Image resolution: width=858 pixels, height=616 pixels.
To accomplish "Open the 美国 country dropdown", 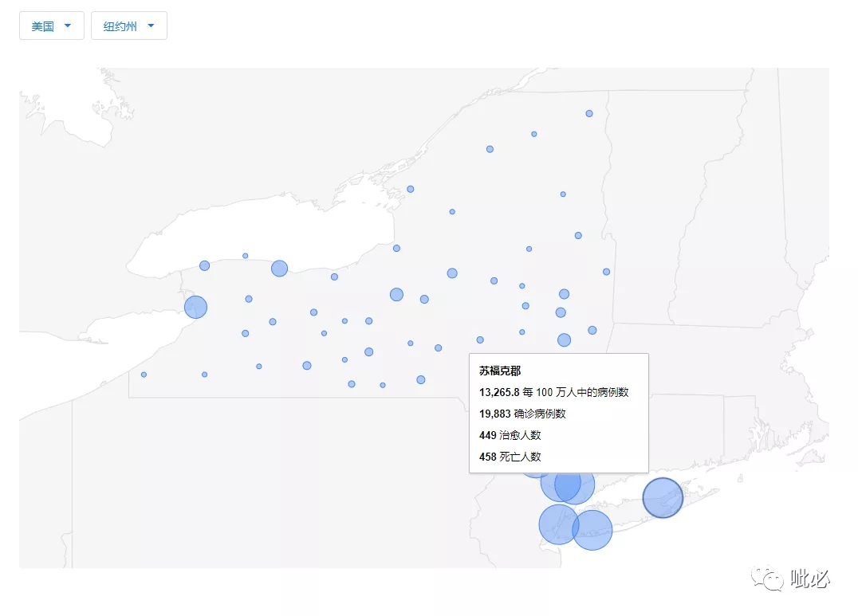I will click(52, 26).
